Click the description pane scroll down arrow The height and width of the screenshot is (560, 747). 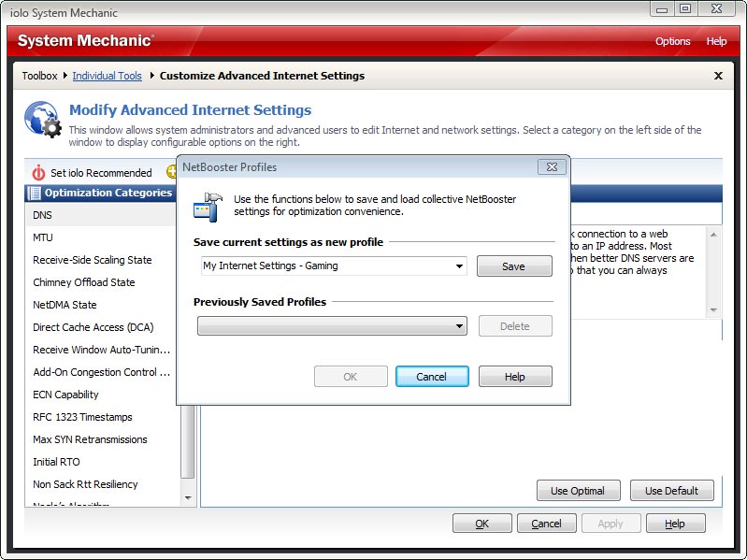pos(713,310)
